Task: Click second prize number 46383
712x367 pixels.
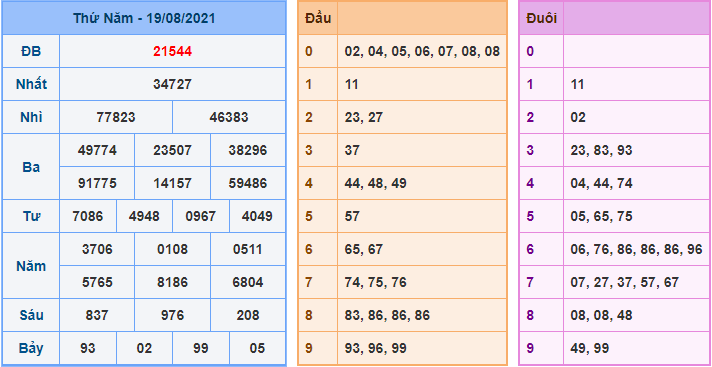Action: coord(229,117)
